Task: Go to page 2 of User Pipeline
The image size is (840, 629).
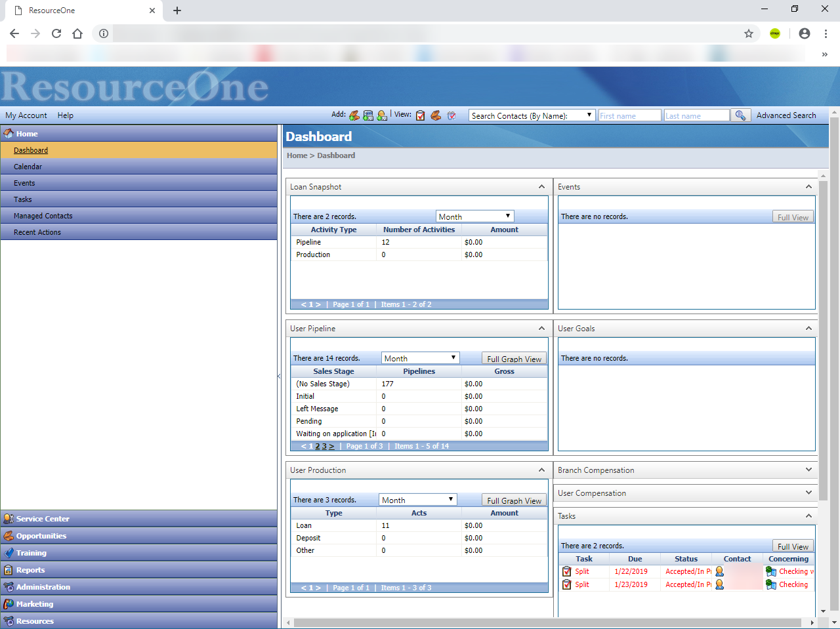Action: 318,446
